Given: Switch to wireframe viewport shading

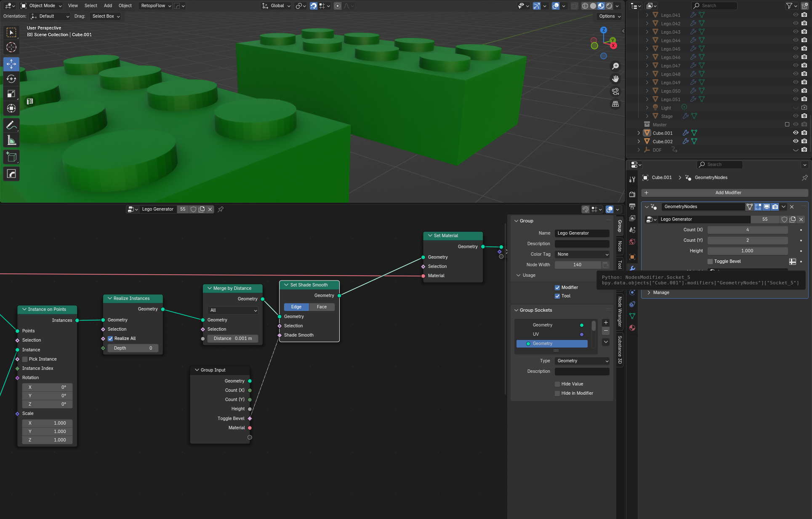Looking at the screenshot, I should point(585,6).
